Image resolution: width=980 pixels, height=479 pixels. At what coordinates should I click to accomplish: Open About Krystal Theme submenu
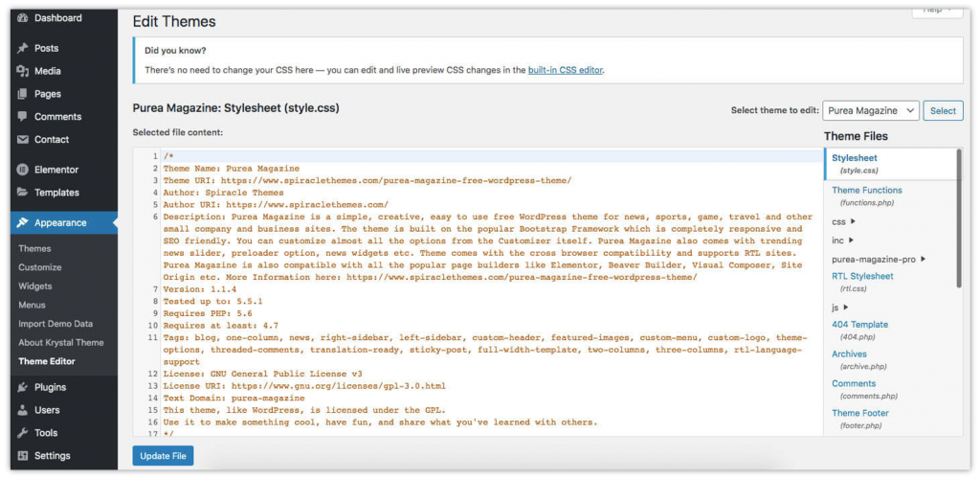pyautogui.click(x=61, y=343)
